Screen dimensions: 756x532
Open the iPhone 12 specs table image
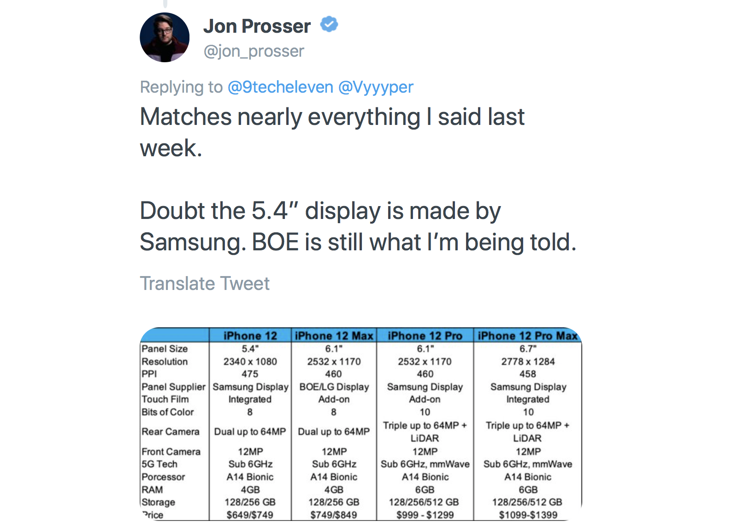pos(360,424)
